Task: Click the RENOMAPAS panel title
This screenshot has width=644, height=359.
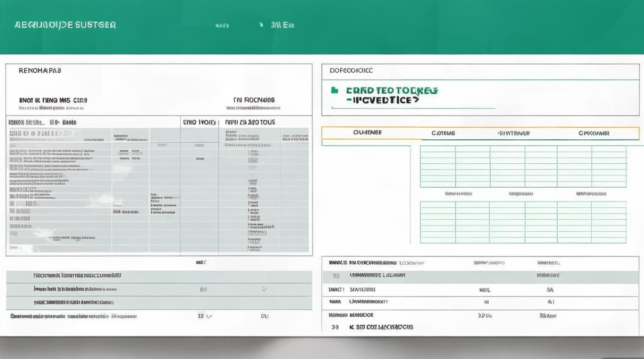Action: 40,70
